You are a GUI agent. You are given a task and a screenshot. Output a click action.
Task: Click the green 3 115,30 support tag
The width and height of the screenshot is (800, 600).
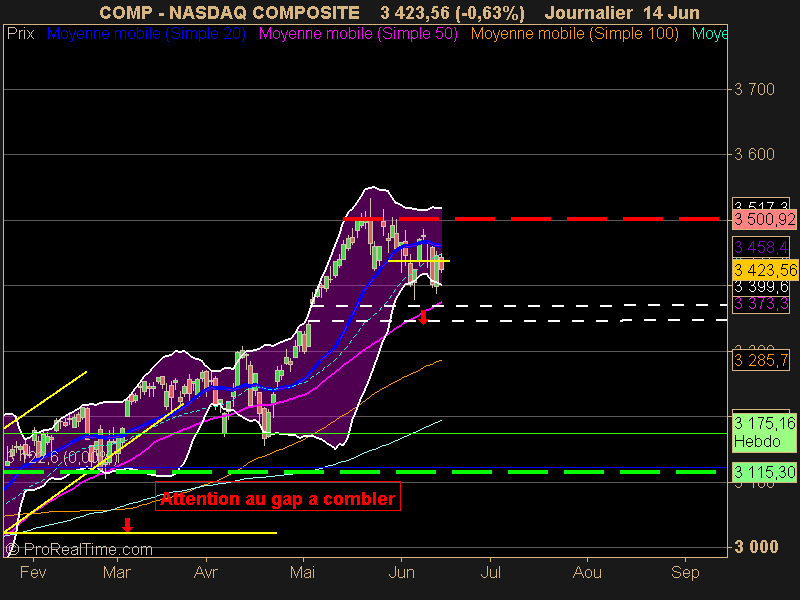764,472
